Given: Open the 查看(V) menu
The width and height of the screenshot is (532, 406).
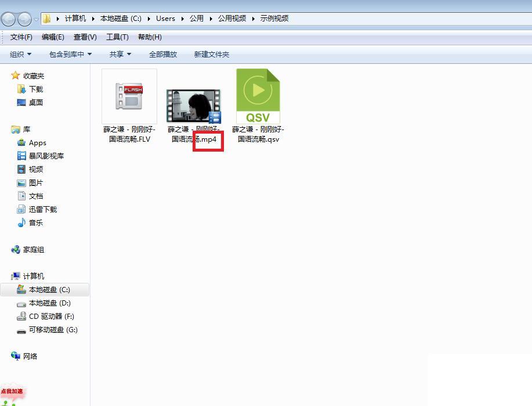Looking at the screenshot, I should pyautogui.click(x=85, y=37).
